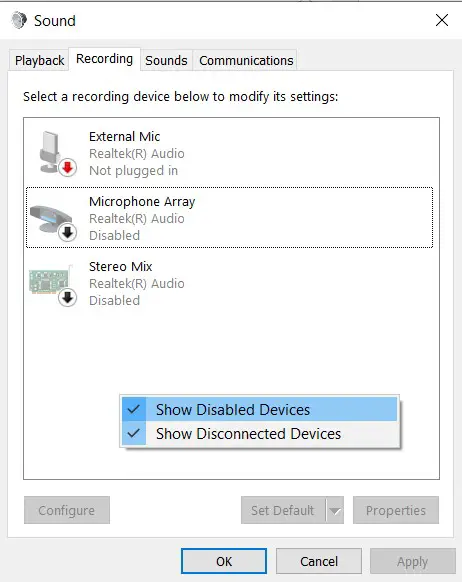Open the Communications tab

click(x=246, y=60)
